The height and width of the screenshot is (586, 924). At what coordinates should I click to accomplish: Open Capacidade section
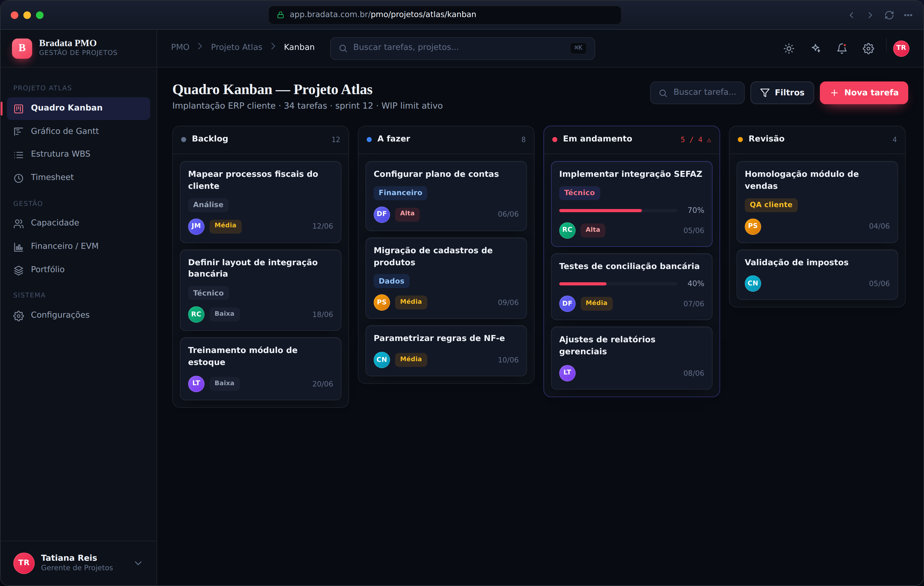(78, 223)
